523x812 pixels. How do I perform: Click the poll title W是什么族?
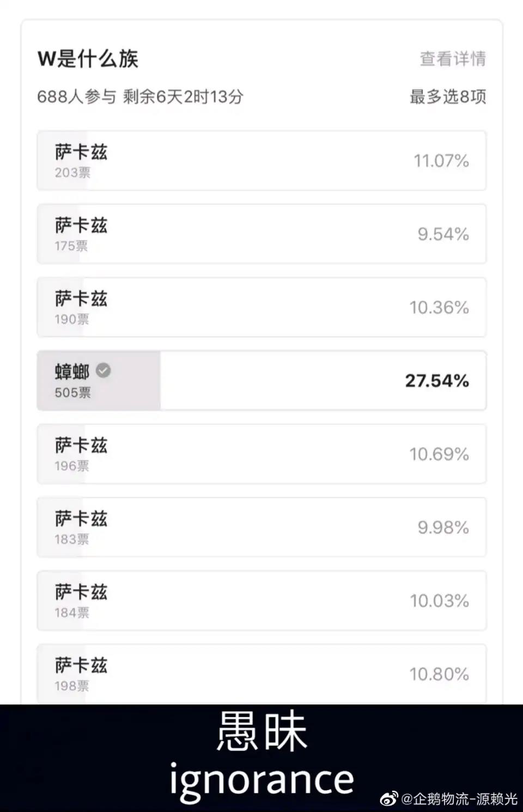(x=88, y=58)
